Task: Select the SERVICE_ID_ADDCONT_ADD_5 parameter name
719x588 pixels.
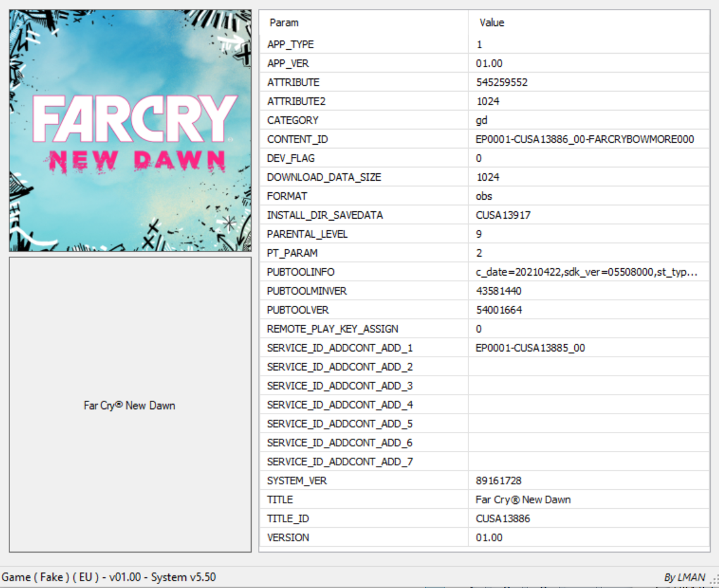Action: 340,424
